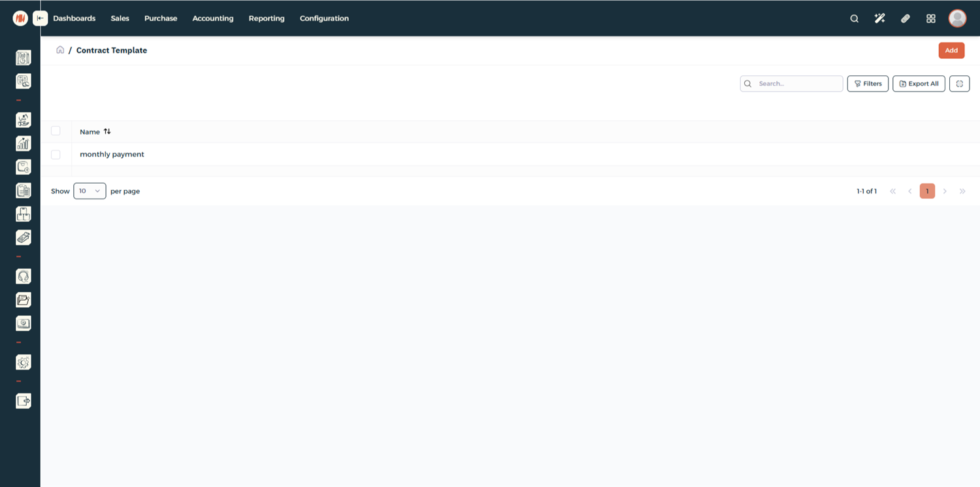Screen dimensions: 980x487
Task: Collapse the sidebar with the arrow toggle
Action: 41,18
